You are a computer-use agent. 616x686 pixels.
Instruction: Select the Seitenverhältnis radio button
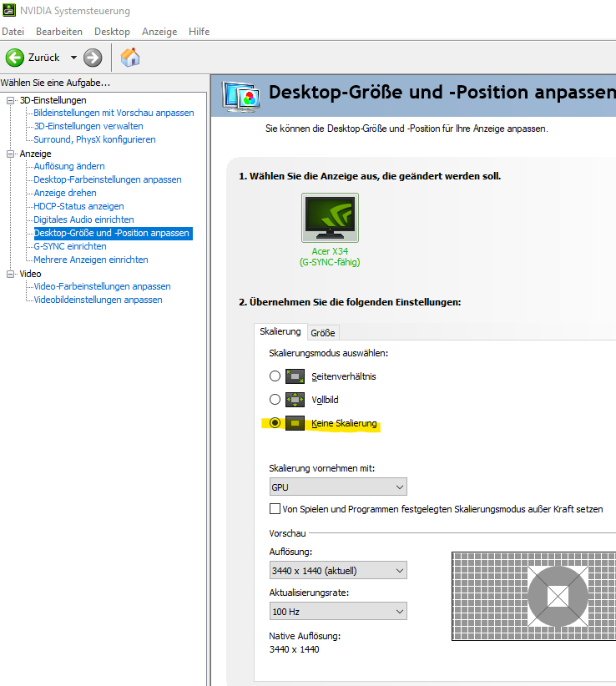tap(275, 376)
